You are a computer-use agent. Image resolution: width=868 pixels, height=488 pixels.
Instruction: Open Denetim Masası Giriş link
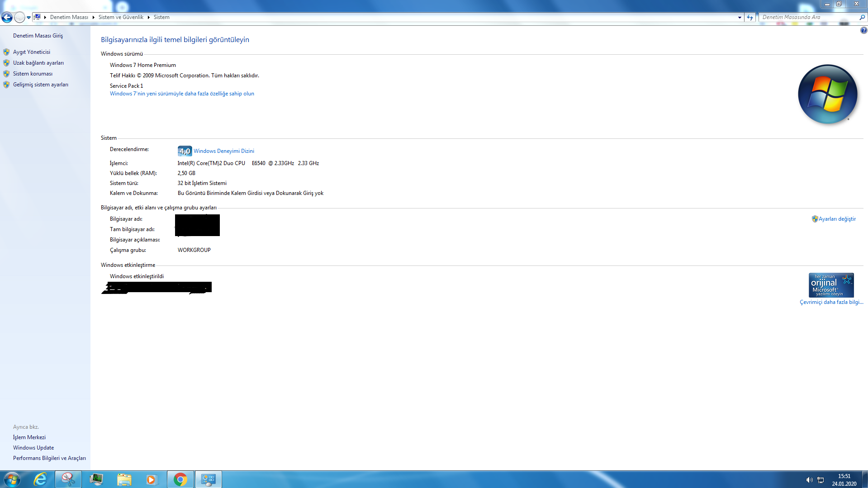click(38, 36)
